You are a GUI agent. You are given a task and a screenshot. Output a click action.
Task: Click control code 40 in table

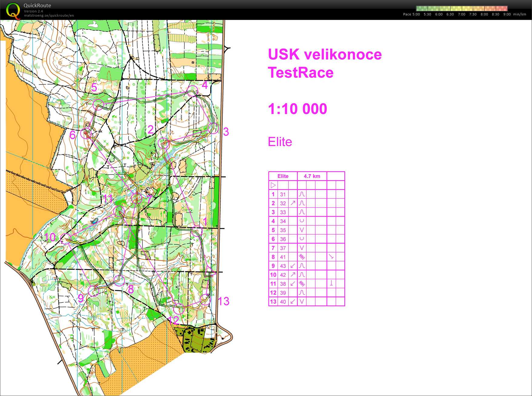coord(283,302)
